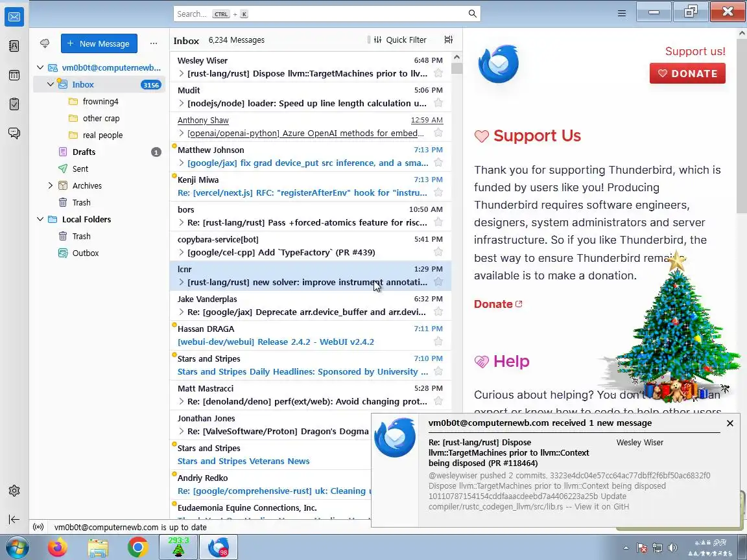This screenshot has width=747, height=560.
Task: Open the Outbox folder
Action: (x=99, y=253)
